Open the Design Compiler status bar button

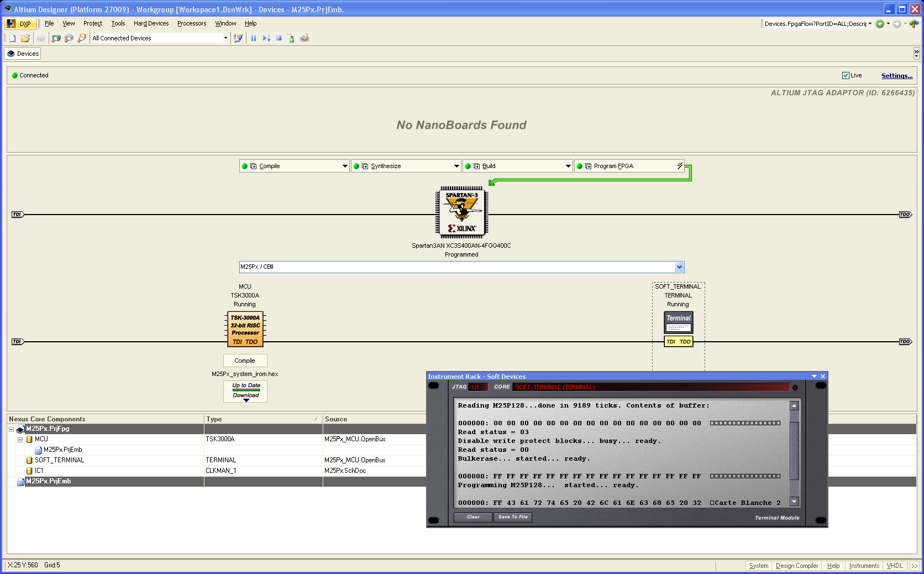tap(797, 566)
